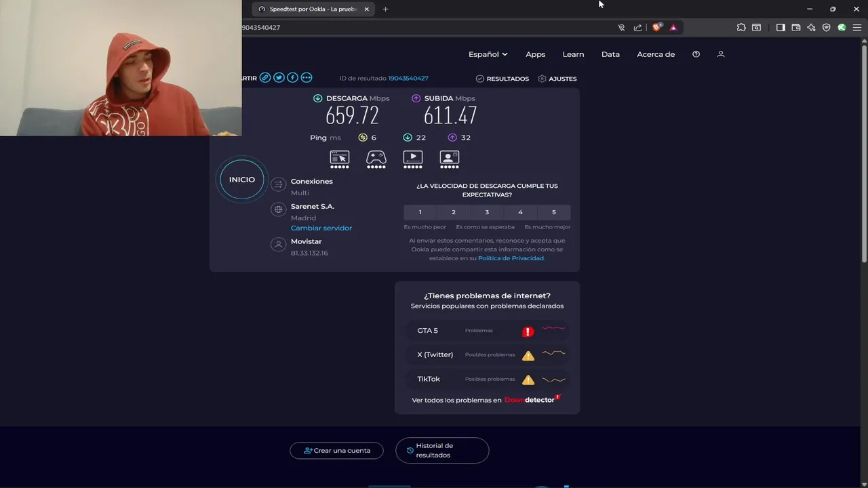Click the Conexiones multi-connection icon
The width and height of the screenshot is (868, 488).
[278, 184]
